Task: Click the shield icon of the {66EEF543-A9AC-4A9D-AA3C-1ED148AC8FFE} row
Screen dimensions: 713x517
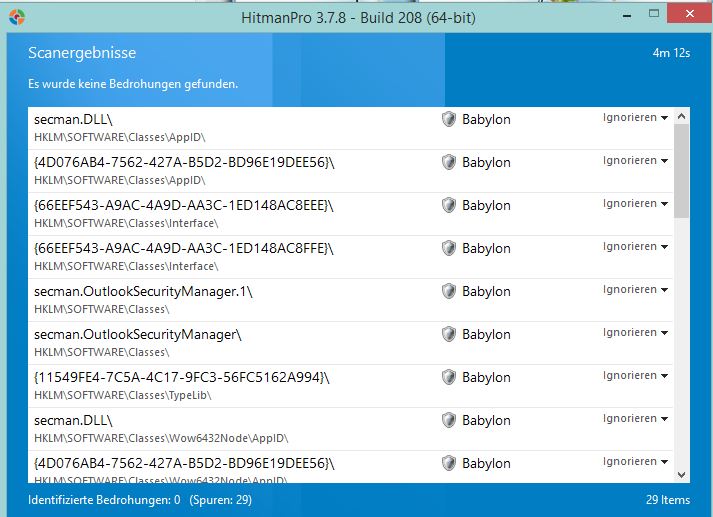Action: point(449,248)
